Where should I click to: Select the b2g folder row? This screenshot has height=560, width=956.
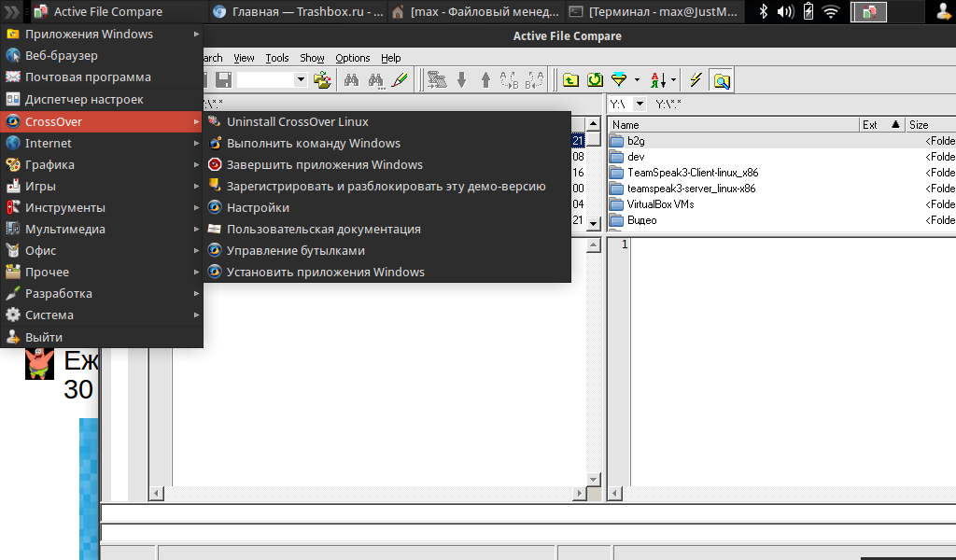click(782, 141)
